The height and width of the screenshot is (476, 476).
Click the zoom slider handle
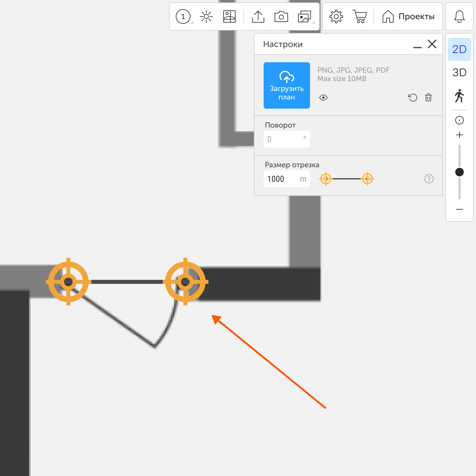pos(459,172)
